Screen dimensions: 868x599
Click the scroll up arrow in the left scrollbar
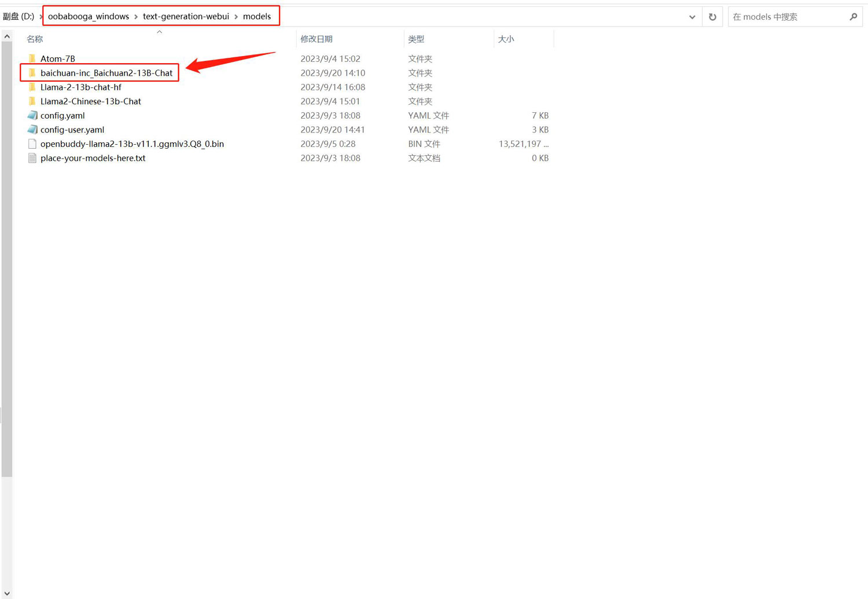(7, 36)
